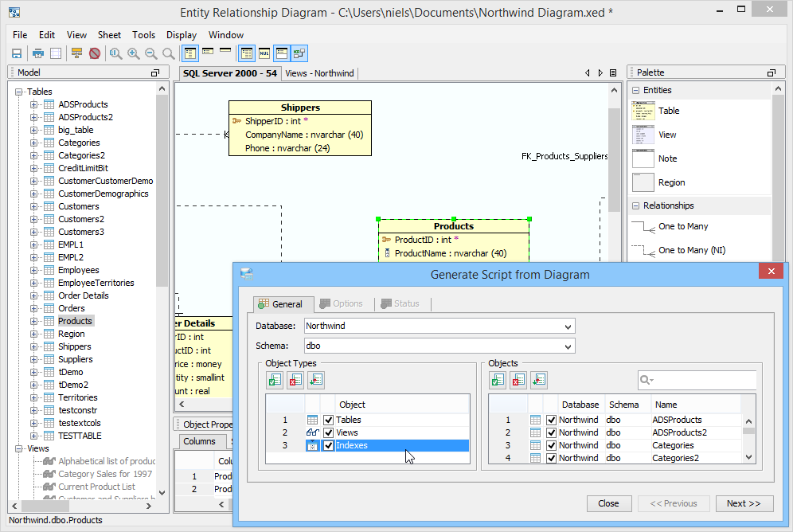This screenshot has height=532, width=793.
Task: Expand the Products table tree node
Action: [x=33, y=321]
